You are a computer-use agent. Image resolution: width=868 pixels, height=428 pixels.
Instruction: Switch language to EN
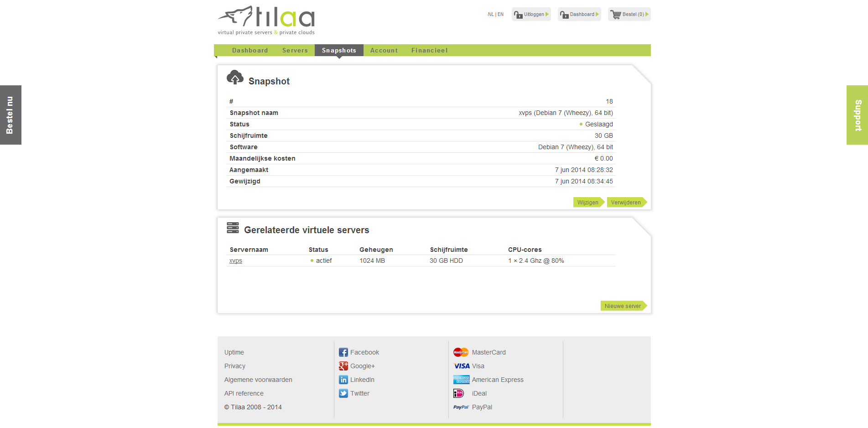501,15
